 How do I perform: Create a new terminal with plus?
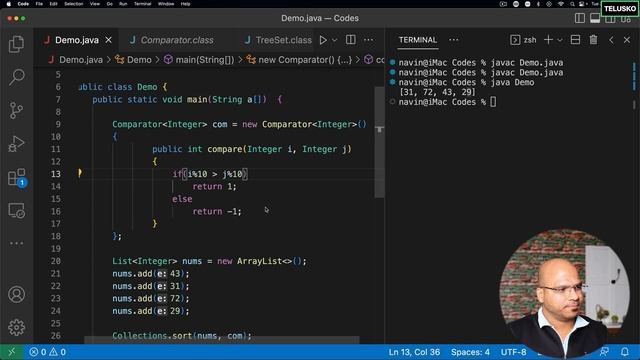pos(549,40)
